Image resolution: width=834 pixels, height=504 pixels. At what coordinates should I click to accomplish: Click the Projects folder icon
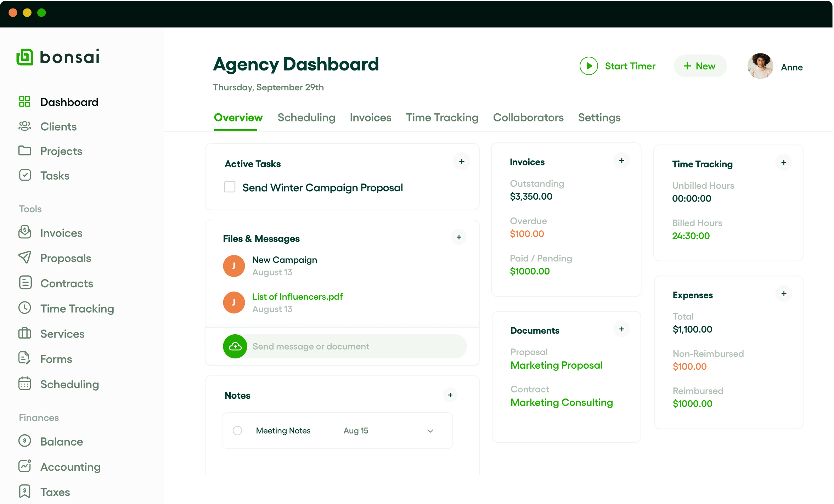24,151
